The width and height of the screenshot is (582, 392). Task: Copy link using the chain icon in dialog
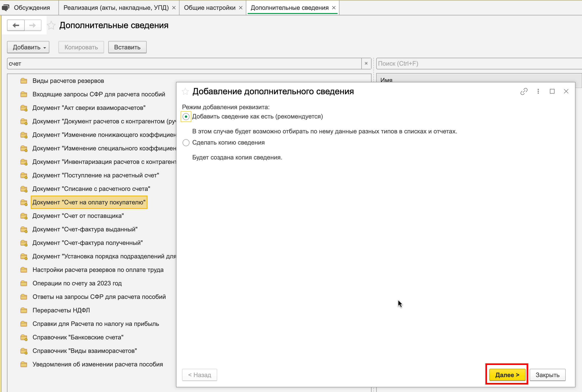[524, 91]
